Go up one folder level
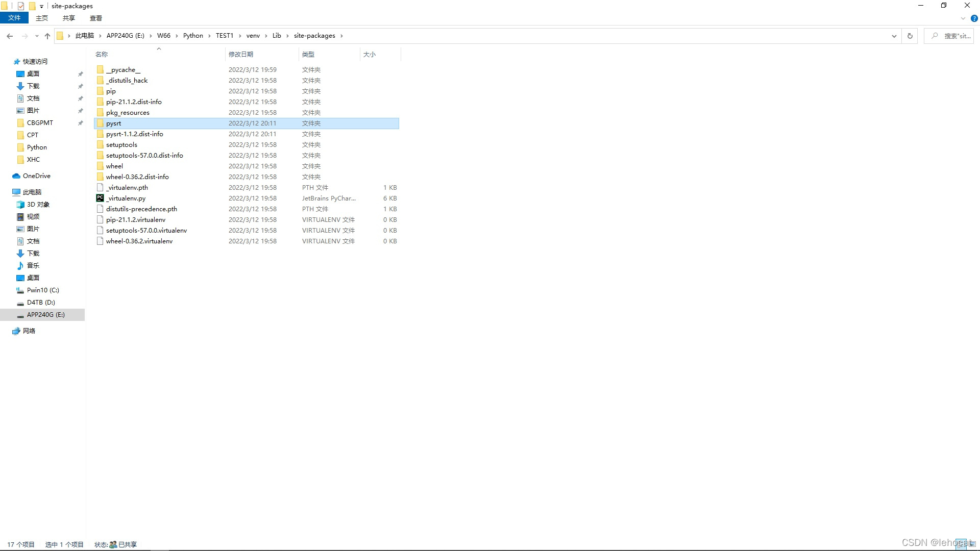 [x=47, y=36]
